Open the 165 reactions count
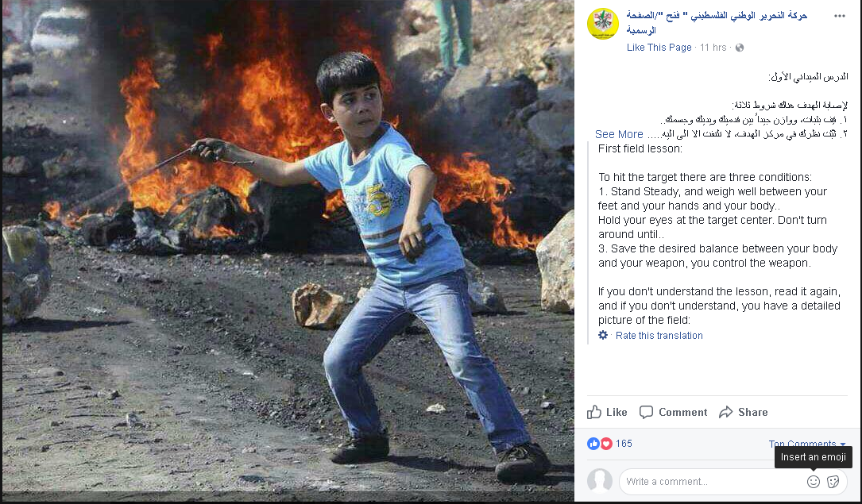This screenshot has height=504, width=862. pyautogui.click(x=624, y=444)
